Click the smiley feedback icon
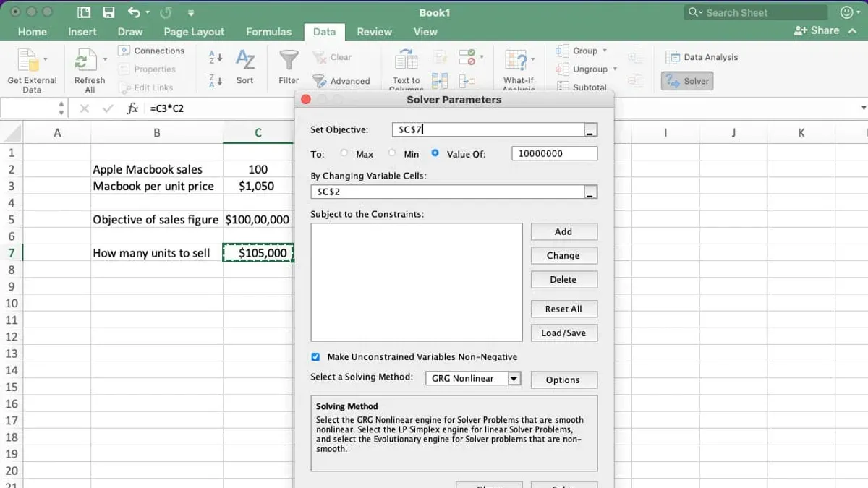The image size is (868, 488). 846,12
